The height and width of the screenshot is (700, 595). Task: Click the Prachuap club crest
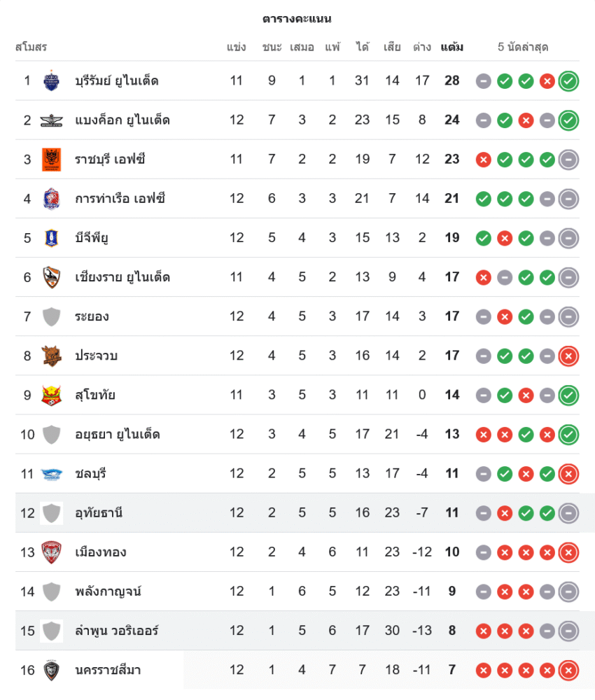click(x=51, y=356)
